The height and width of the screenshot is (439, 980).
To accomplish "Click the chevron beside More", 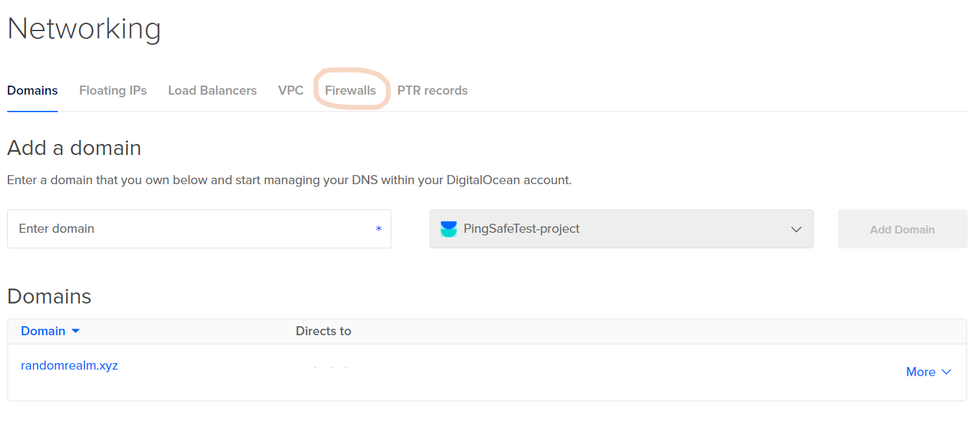I will pyautogui.click(x=946, y=372).
